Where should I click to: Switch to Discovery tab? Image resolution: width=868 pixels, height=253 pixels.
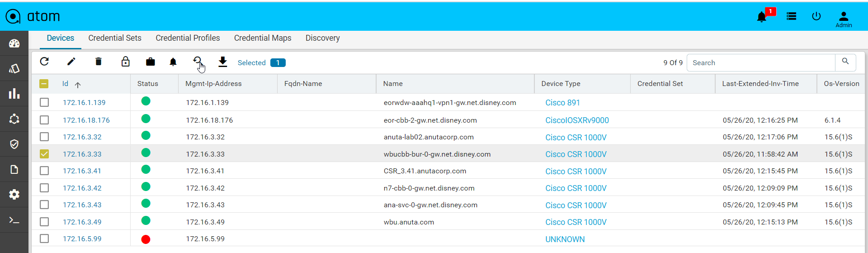pyautogui.click(x=323, y=38)
